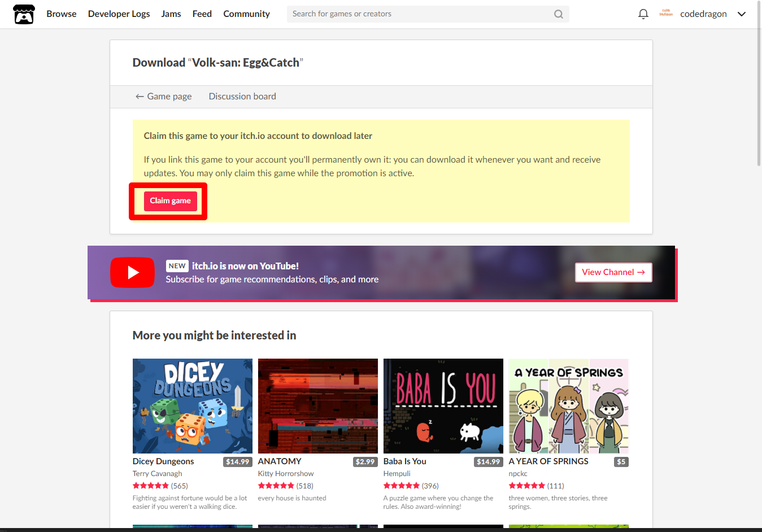
Task: Open Hempuli's creator page
Action: point(397,474)
